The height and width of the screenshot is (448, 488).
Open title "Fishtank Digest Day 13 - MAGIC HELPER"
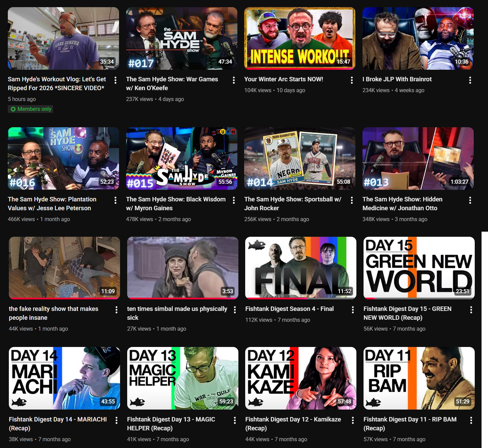[171, 424]
